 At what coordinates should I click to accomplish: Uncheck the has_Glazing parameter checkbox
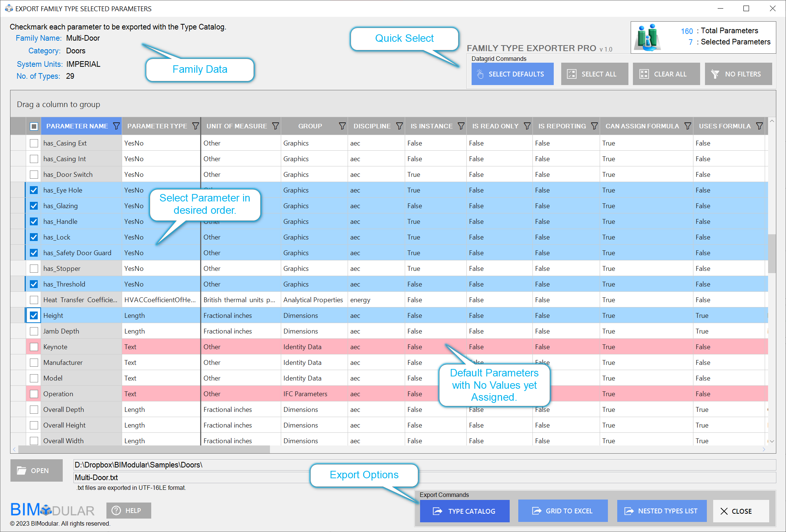click(x=34, y=206)
